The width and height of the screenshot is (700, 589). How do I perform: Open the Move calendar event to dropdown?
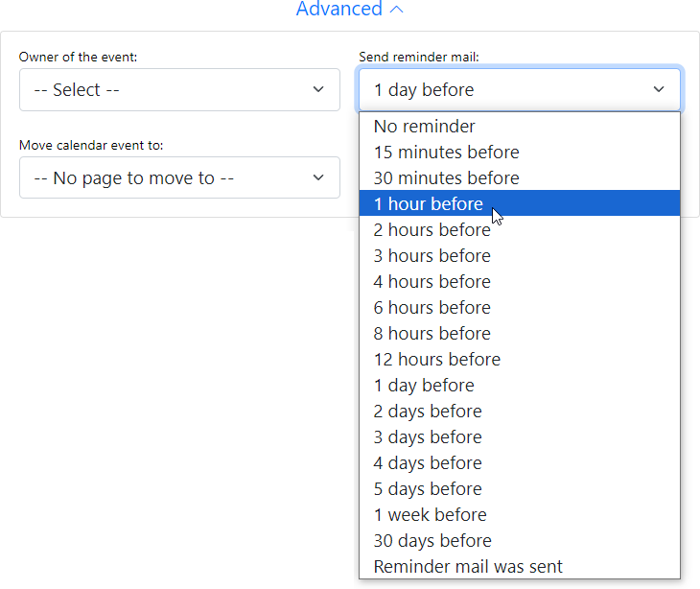(179, 178)
